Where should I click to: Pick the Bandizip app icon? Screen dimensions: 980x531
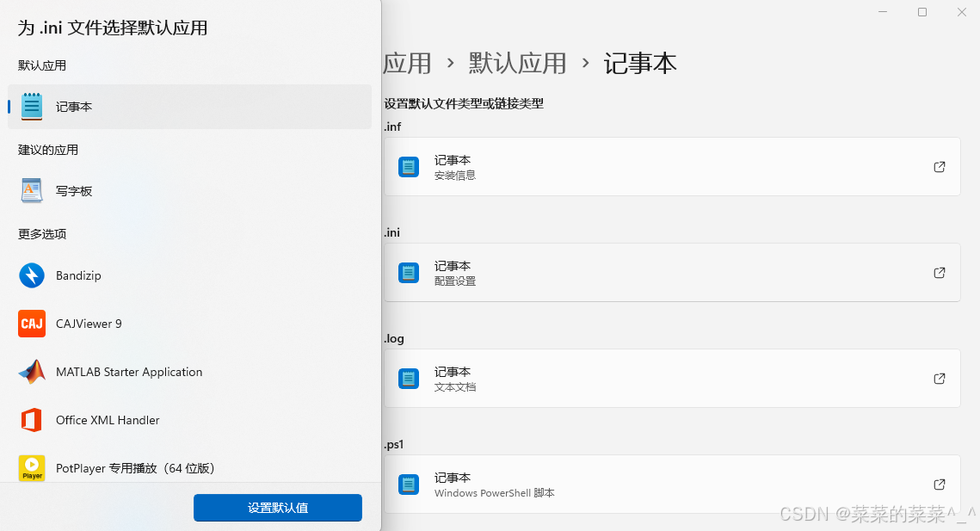(32, 275)
